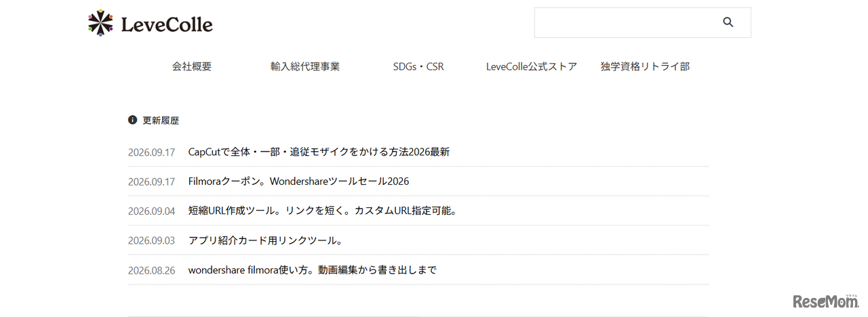Open the wondershare filmora使い方 article
The image size is (868, 317).
(x=312, y=270)
